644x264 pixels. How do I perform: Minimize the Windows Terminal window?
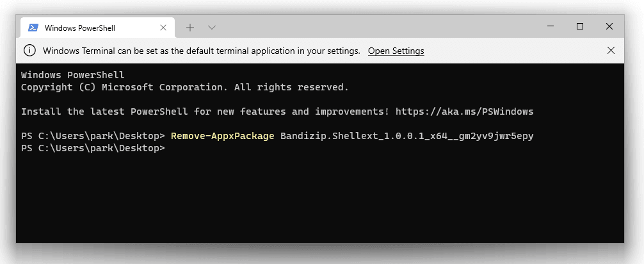tap(551, 26)
